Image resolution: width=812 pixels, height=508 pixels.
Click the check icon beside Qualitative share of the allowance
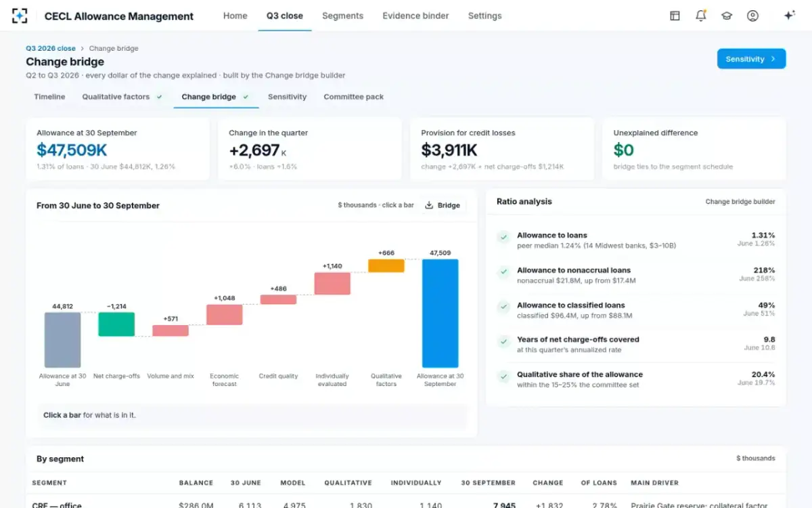click(x=503, y=376)
